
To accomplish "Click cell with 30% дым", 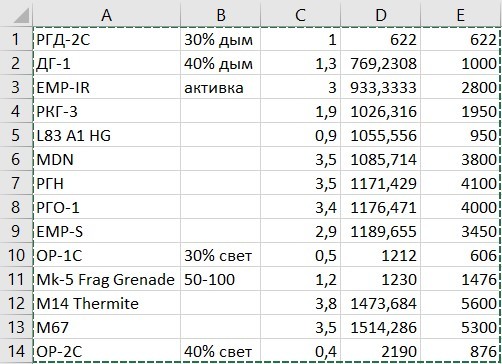I will tap(220, 39).
